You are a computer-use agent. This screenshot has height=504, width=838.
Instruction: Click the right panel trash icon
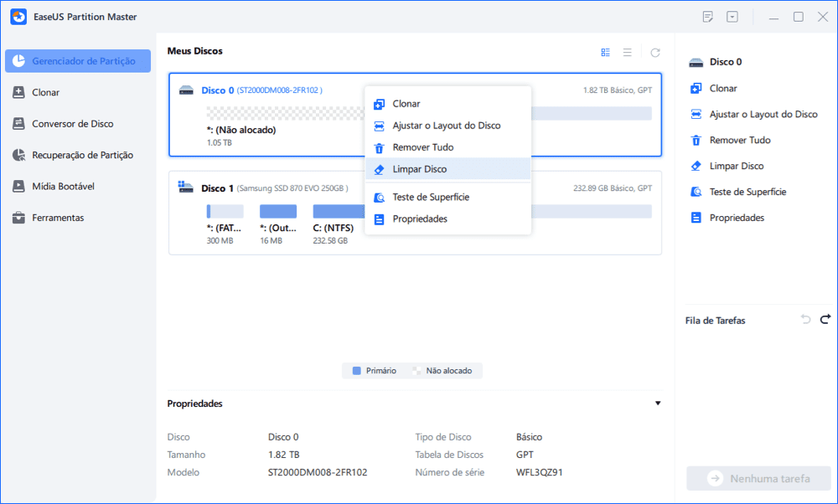[696, 140]
